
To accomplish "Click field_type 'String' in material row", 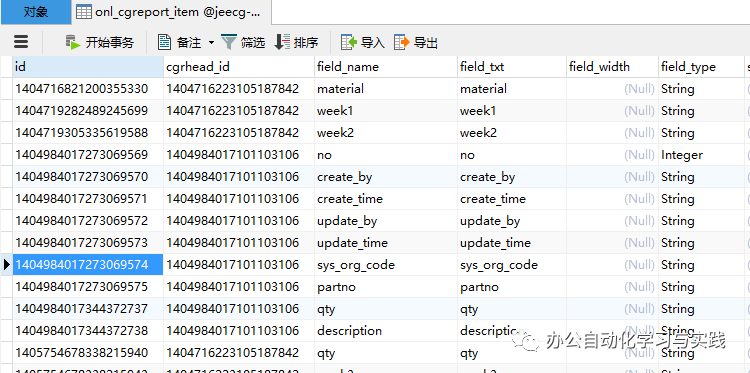I will pyautogui.click(x=701, y=89).
